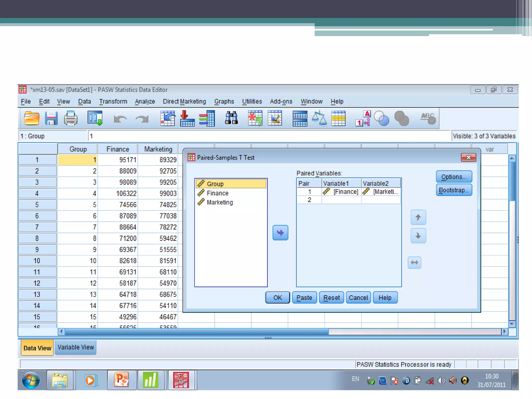This screenshot has width=532, height=399.
Task: Undo the last action
Action: 120,119
